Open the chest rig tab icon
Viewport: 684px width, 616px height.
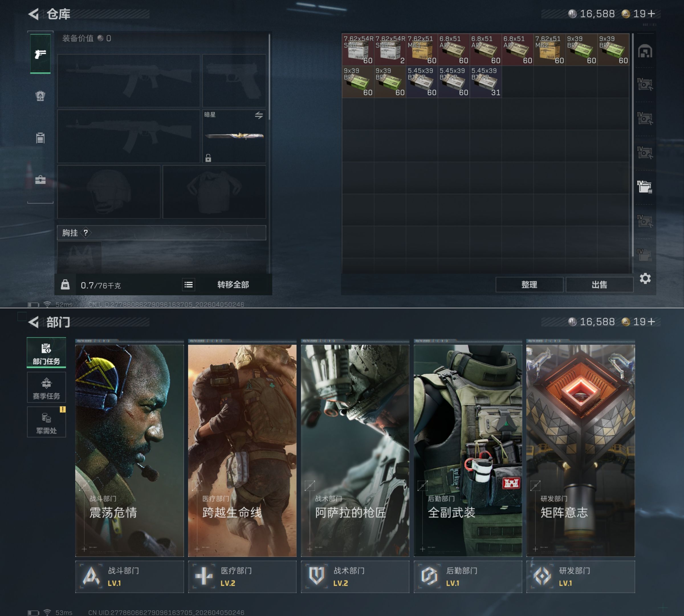[x=40, y=138]
